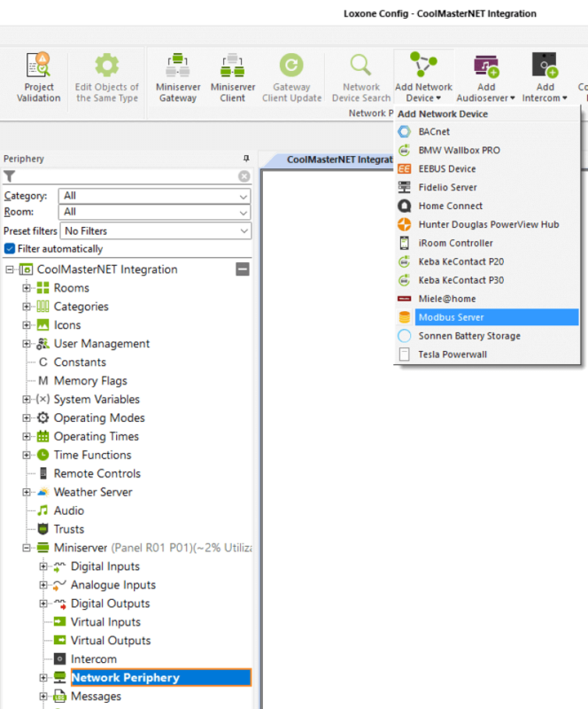Select BACnet in device list
This screenshot has height=709, width=588.
coord(434,131)
